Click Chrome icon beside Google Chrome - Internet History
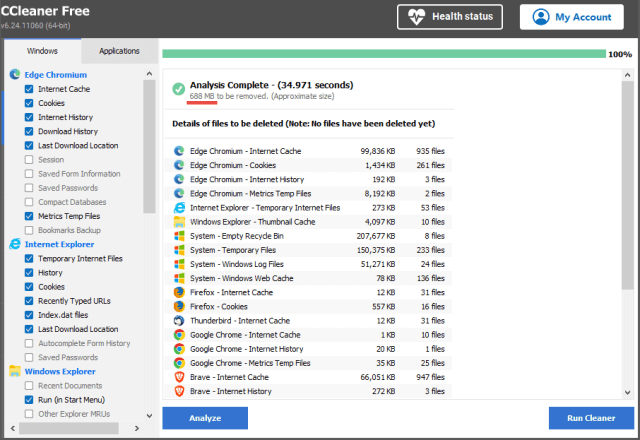 click(x=179, y=349)
